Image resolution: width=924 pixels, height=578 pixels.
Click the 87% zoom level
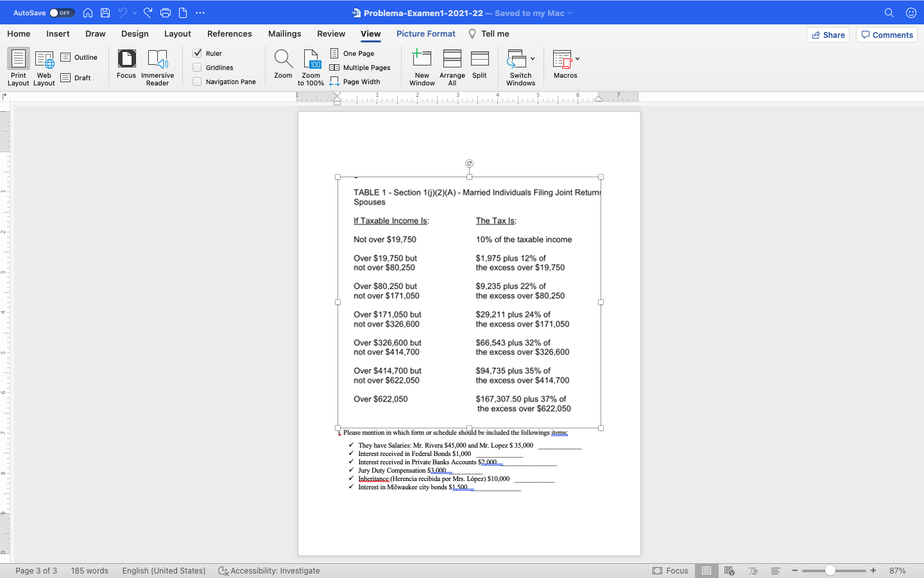(897, 570)
